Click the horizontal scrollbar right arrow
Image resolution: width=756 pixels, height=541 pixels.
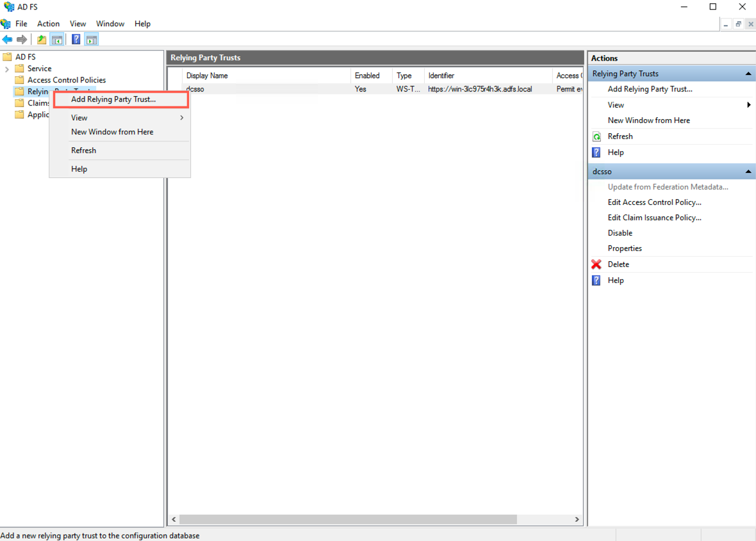(x=576, y=519)
